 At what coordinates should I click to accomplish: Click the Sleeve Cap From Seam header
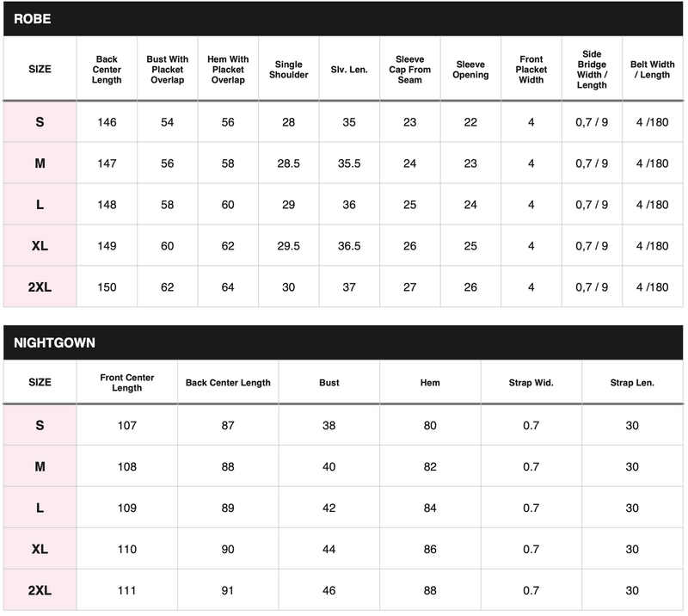coord(410,70)
